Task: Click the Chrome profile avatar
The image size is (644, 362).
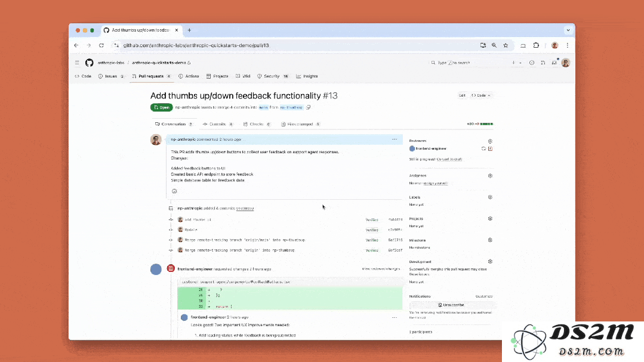Action: 555,45
